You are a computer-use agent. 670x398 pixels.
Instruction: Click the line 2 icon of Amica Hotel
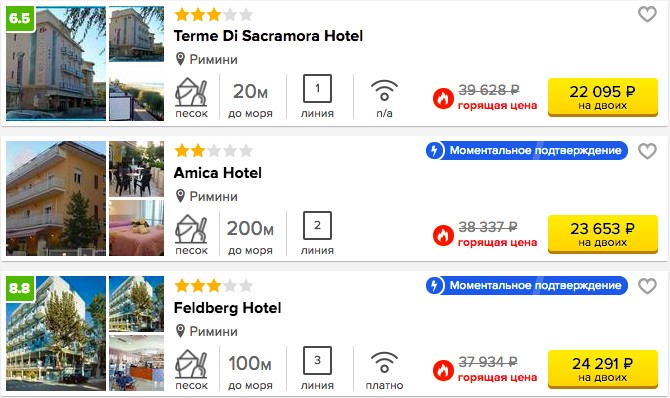pos(317,225)
